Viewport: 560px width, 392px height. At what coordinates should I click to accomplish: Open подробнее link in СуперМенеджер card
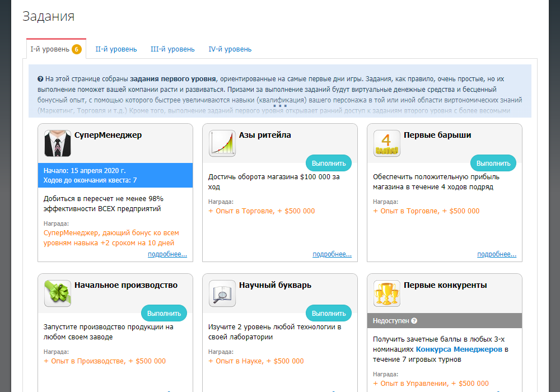167,254
